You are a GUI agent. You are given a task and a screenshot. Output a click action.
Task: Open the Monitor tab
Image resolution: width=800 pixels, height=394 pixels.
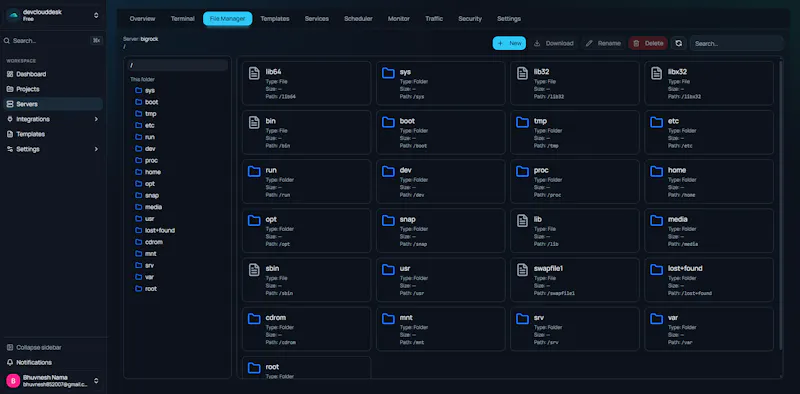(399, 19)
